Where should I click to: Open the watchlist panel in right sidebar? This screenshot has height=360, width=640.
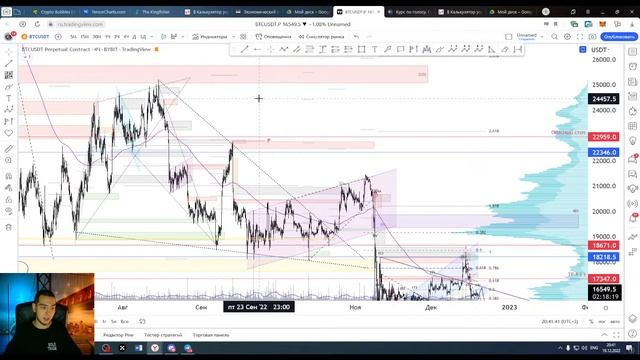[633, 52]
